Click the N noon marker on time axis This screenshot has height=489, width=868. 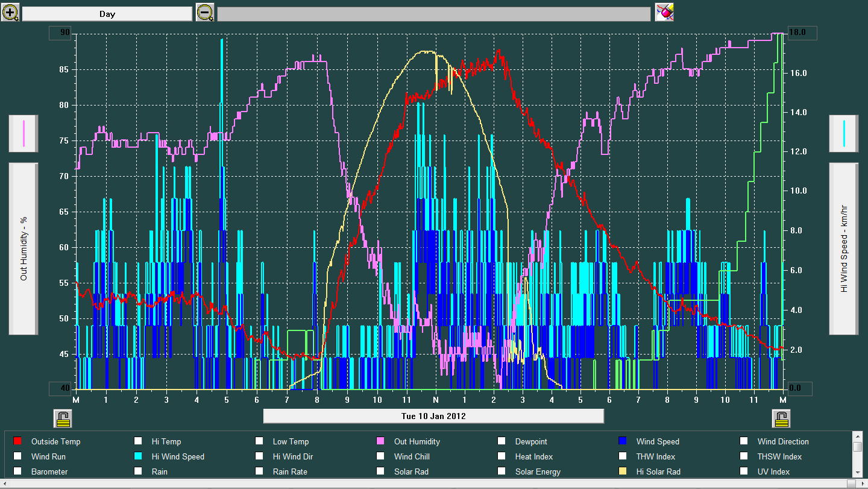[x=435, y=400]
